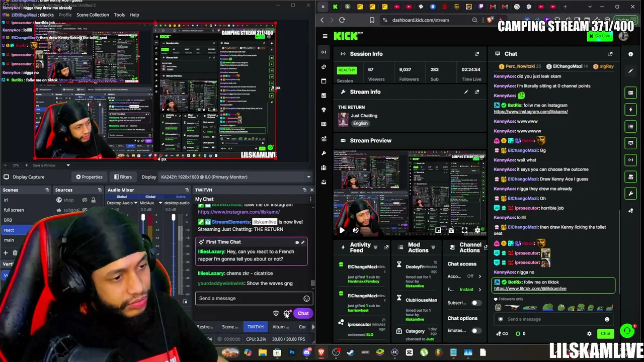
Task: Click the Kick chat message input field
Action: pos(554,319)
